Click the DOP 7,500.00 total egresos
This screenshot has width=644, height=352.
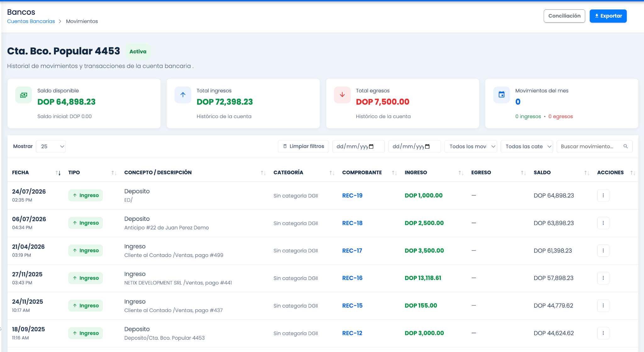tap(382, 102)
